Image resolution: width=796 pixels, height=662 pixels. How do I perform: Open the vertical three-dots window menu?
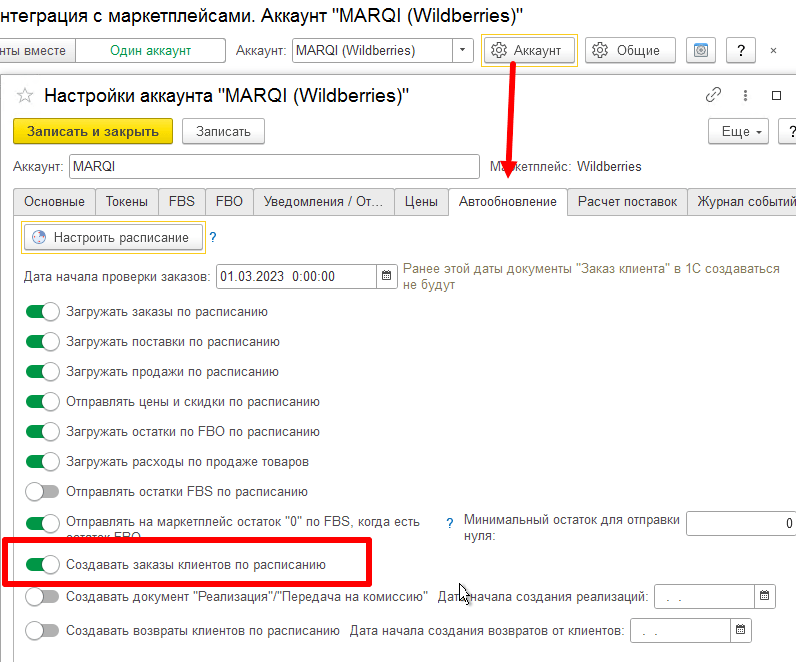(x=745, y=95)
